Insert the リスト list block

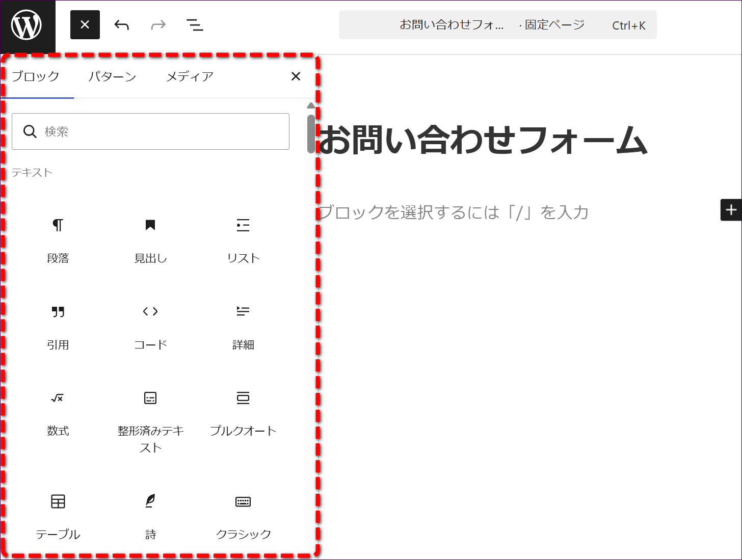pyautogui.click(x=243, y=241)
